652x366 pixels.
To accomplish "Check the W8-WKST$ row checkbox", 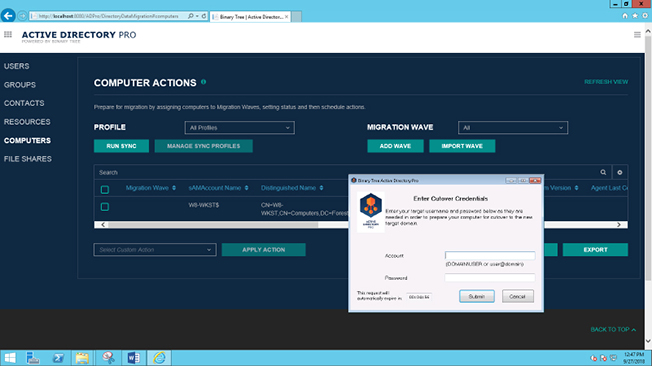I will click(x=105, y=207).
